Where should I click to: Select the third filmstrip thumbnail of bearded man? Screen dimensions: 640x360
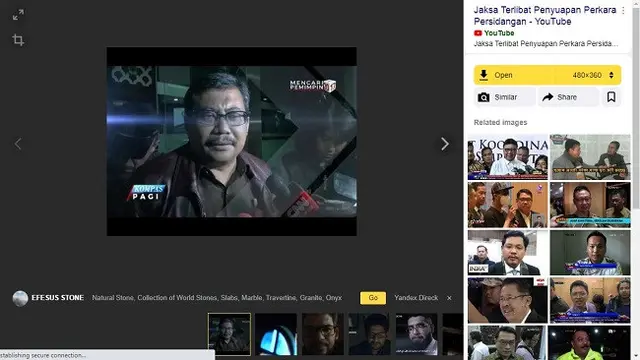pos(323,334)
